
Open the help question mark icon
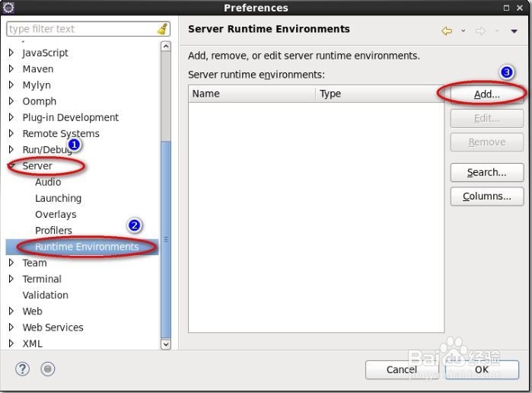pyautogui.click(x=22, y=369)
